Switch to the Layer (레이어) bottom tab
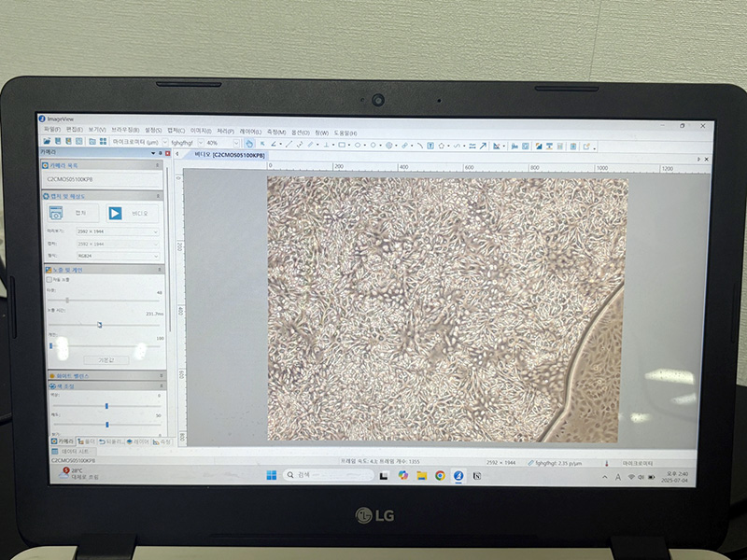The height and width of the screenshot is (560, 747). pos(140,441)
